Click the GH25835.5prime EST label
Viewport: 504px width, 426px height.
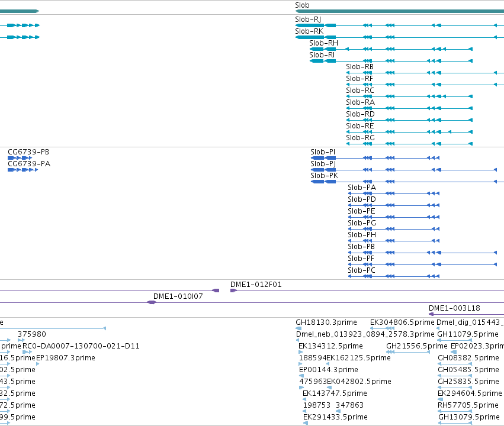[x=468, y=382]
